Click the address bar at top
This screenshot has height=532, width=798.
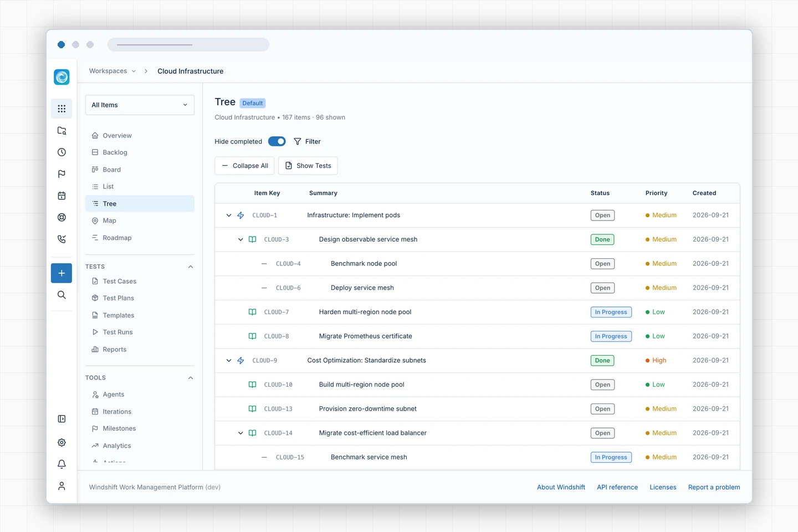coord(188,44)
